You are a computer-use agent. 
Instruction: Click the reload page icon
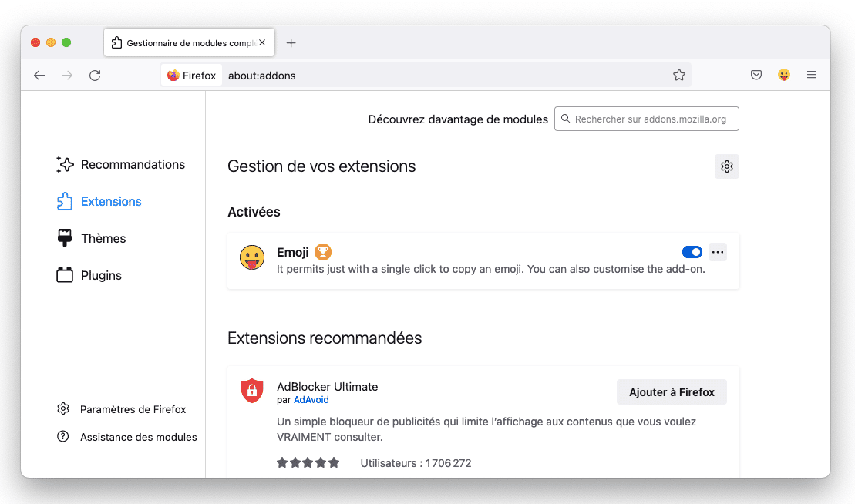pos(95,76)
